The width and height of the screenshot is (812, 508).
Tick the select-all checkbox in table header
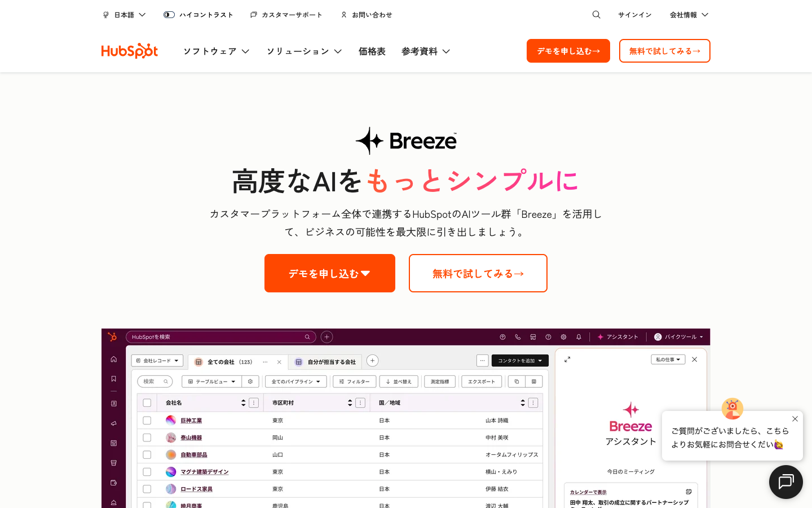pos(147,403)
